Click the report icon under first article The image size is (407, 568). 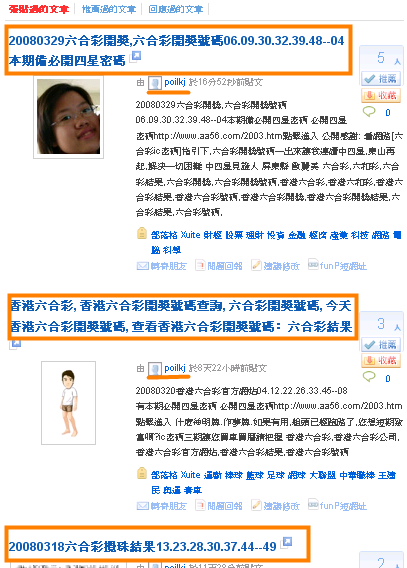coord(200,265)
